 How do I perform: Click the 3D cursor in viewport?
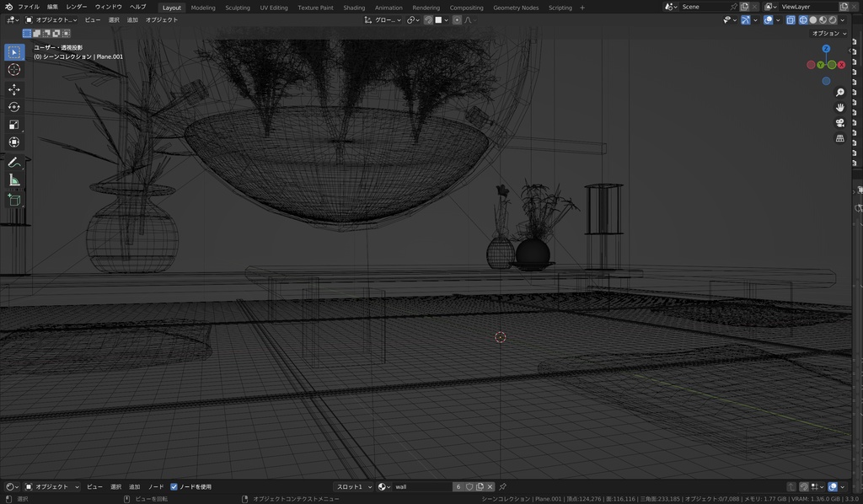point(501,337)
